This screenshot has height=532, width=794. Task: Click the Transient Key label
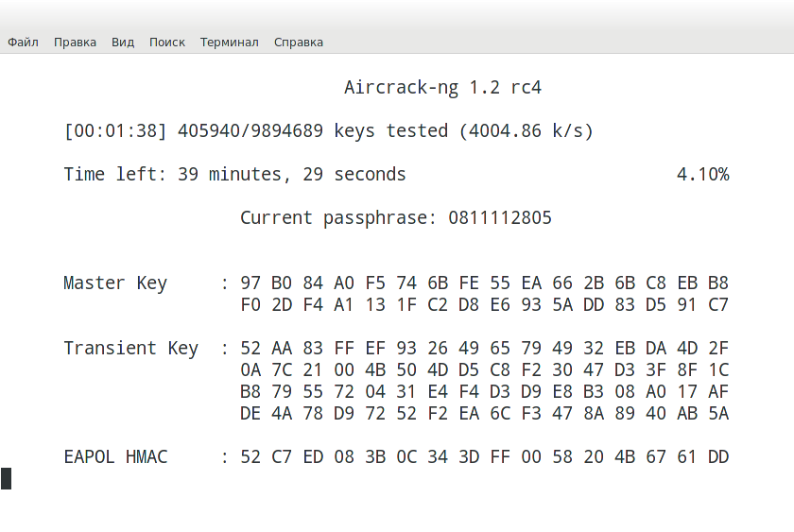coord(130,348)
